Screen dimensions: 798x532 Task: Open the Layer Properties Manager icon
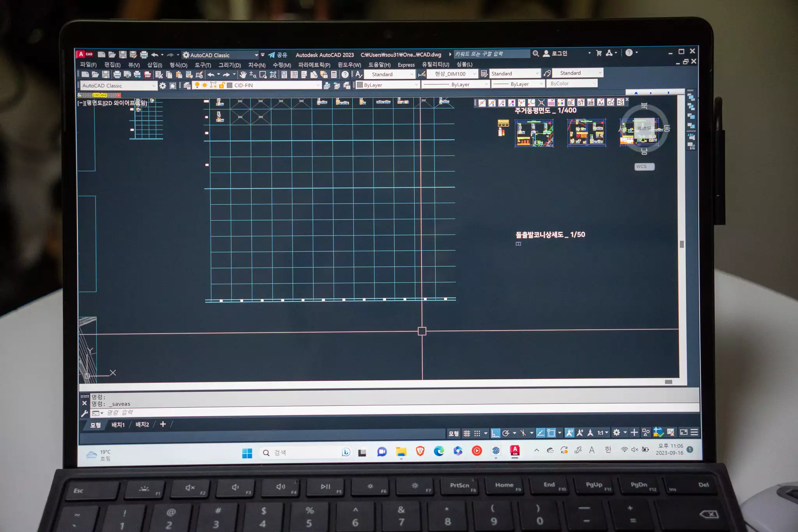click(187, 85)
